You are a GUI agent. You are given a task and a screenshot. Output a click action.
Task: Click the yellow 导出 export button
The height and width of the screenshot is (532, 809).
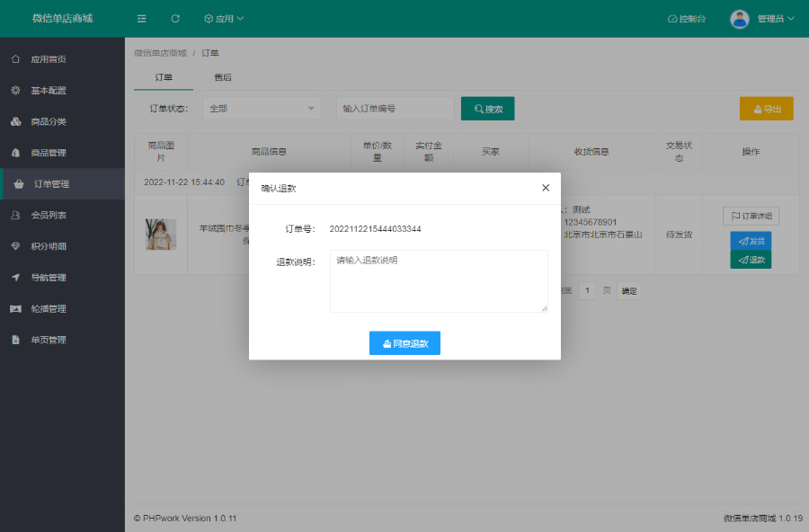click(766, 109)
